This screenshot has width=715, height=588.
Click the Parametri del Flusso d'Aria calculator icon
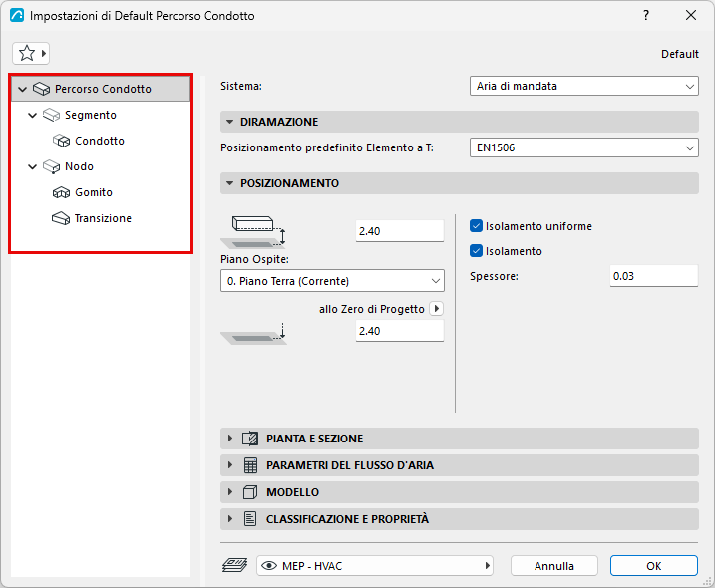(x=250, y=465)
